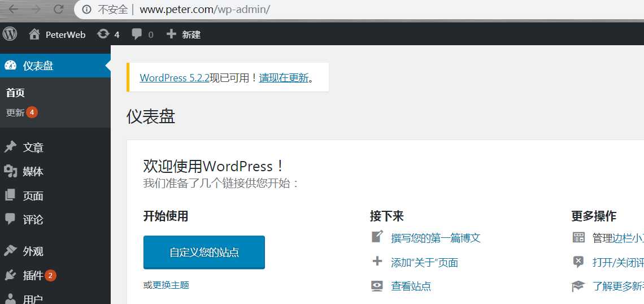This screenshot has width=644, height=304.
Task: Open 撰写您的第一篇博文 link
Action: click(x=436, y=238)
